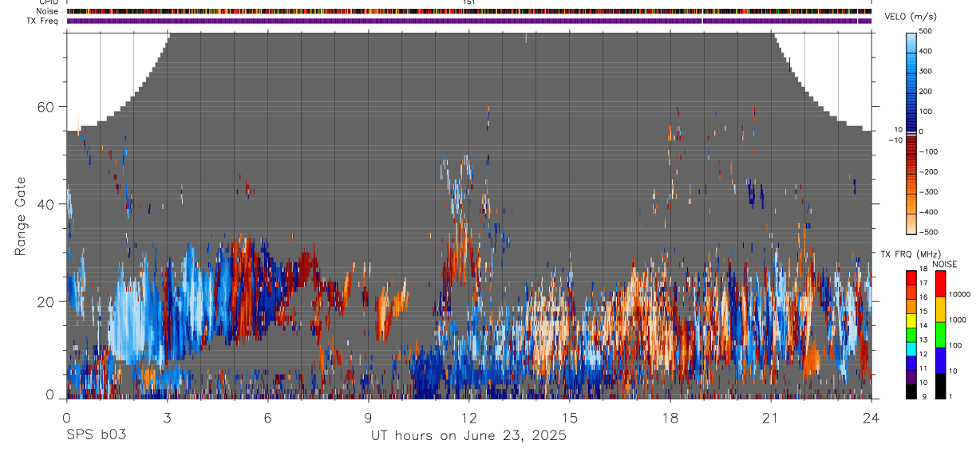Pick the yellow 14-15 MHz frequency swatch
The image size is (980, 452).
(x=911, y=320)
